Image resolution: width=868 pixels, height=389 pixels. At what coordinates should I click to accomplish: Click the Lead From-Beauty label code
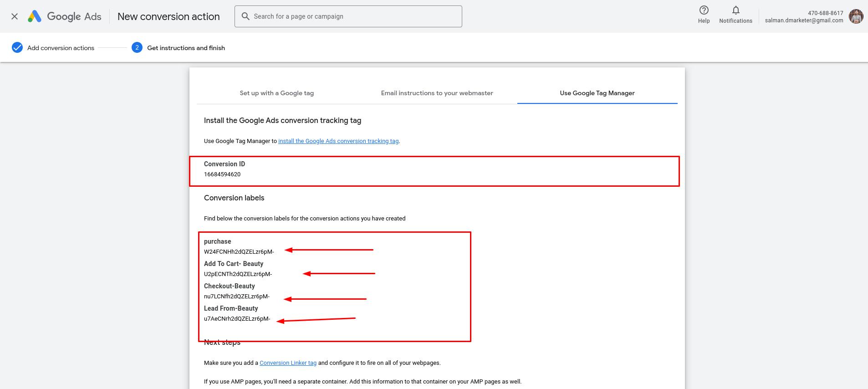237,319
